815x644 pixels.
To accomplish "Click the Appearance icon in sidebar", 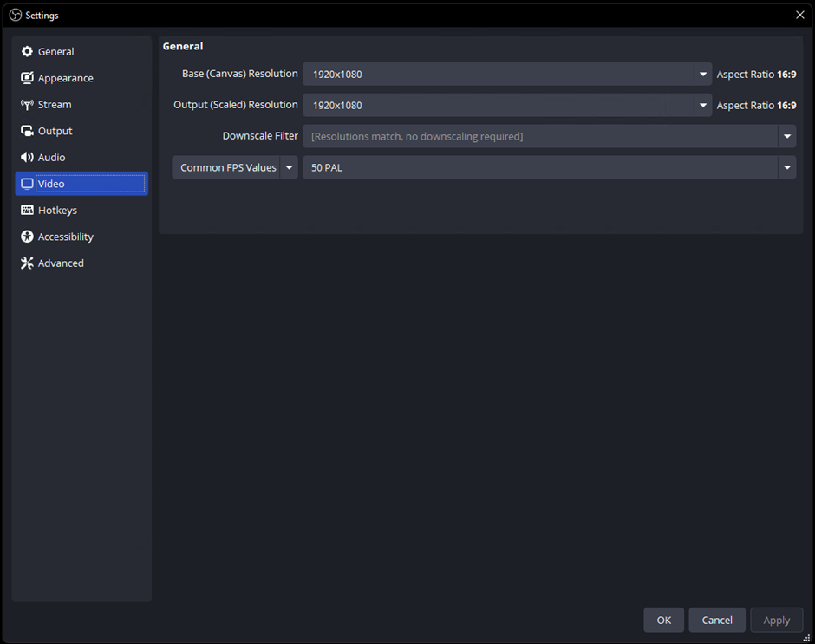I will tap(27, 78).
